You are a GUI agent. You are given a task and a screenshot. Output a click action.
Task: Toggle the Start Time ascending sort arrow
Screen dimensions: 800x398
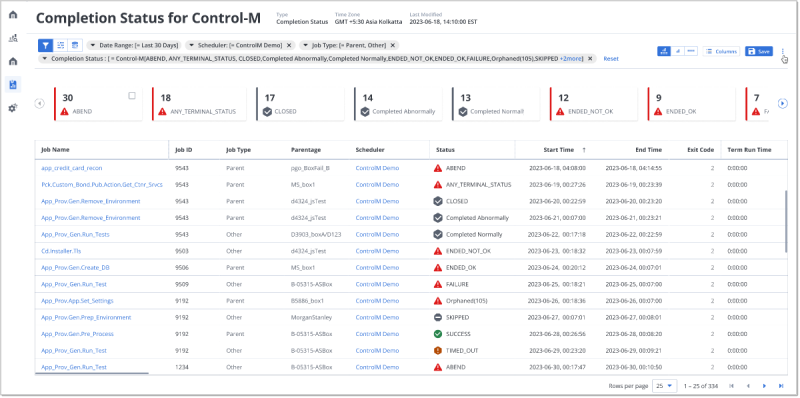584,150
